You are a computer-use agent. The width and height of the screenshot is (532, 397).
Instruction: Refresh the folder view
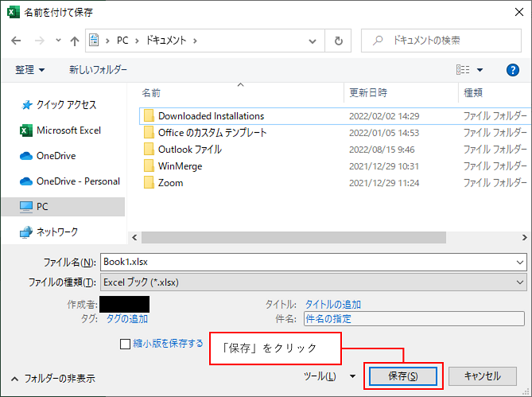coord(338,41)
